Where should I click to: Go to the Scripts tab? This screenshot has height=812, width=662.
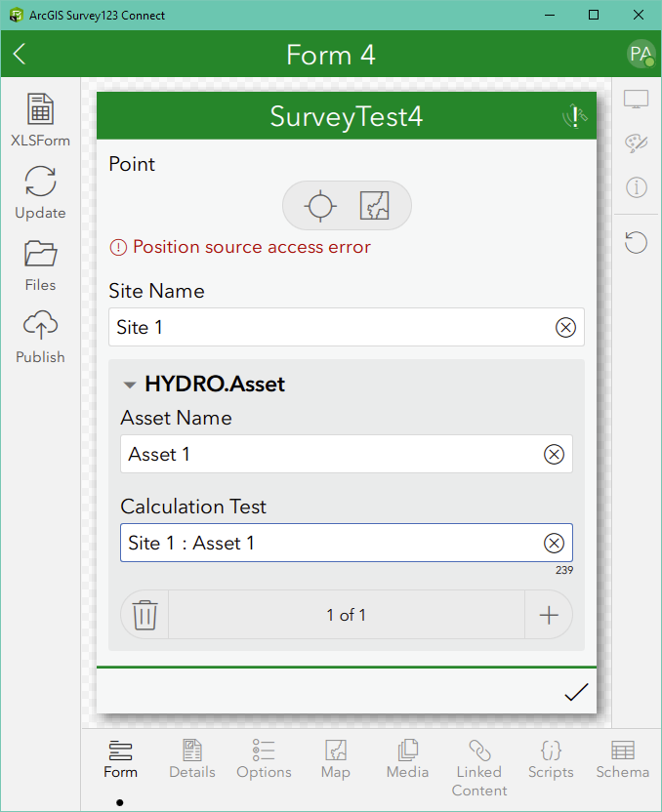pyautogui.click(x=551, y=759)
